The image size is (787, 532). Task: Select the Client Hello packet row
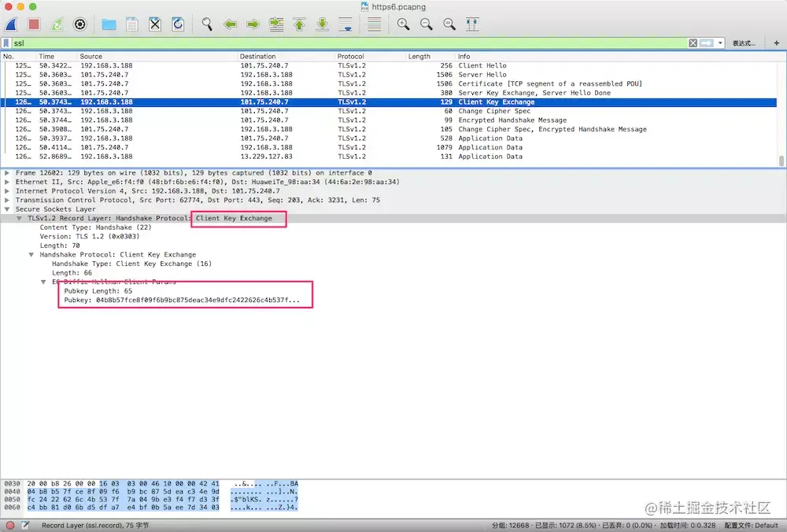tap(389, 66)
